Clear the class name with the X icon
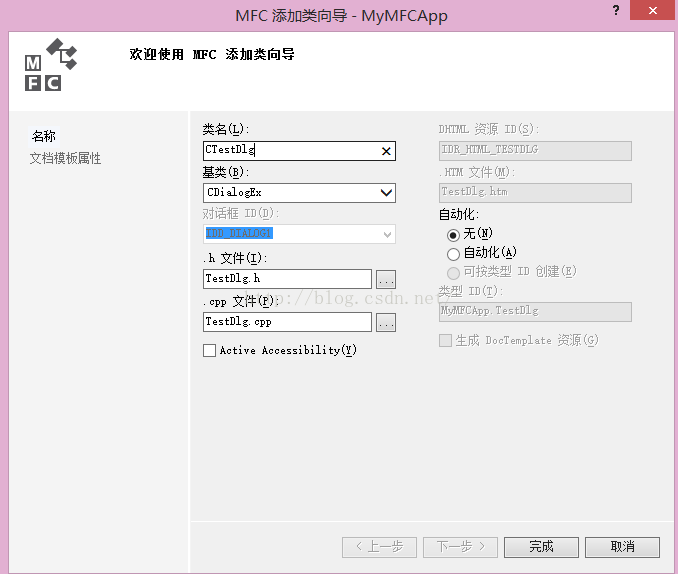678x574 pixels. click(x=386, y=151)
